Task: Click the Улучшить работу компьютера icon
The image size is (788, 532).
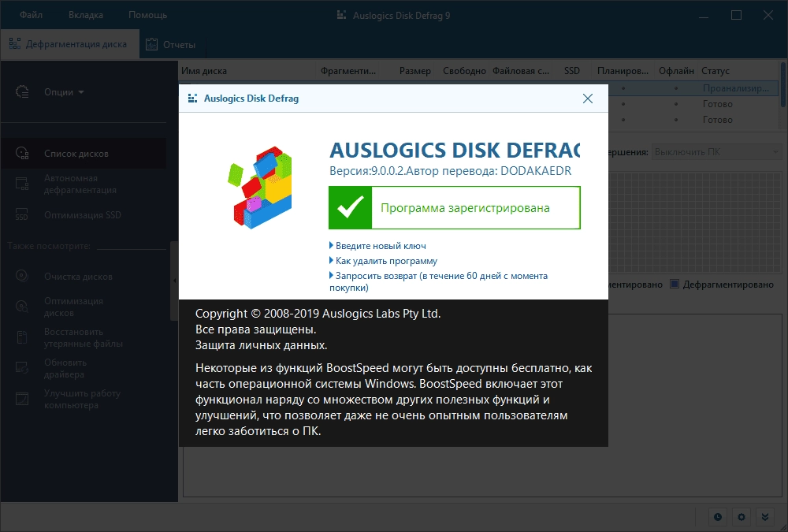Action: pyautogui.click(x=21, y=399)
